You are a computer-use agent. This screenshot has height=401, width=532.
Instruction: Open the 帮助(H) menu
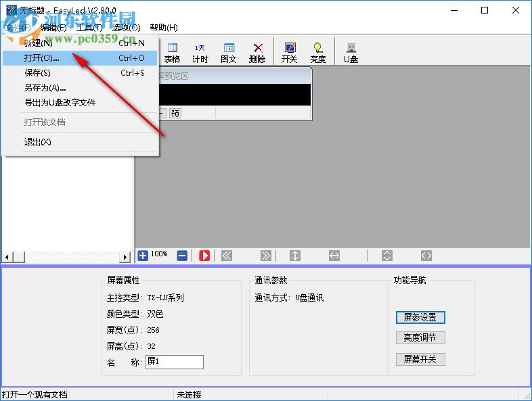(164, 28)
